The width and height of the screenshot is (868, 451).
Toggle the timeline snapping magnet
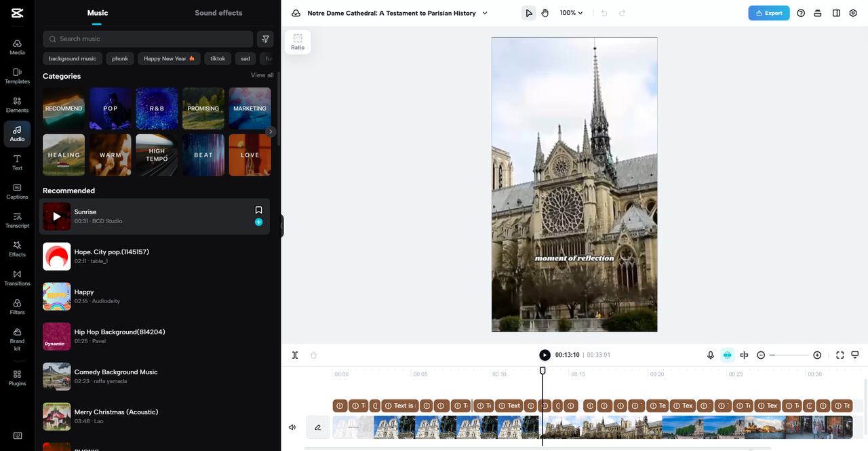tap(727, 355)
